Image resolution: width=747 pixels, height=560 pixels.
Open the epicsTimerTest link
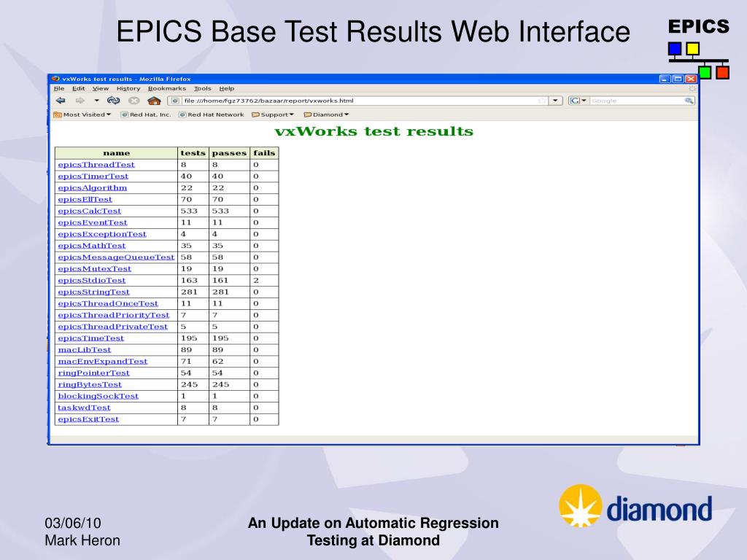click(93, 176)
